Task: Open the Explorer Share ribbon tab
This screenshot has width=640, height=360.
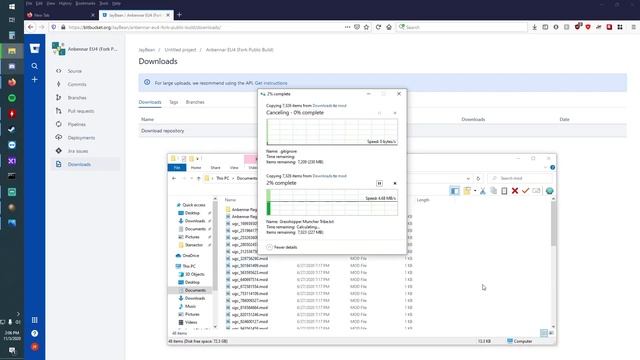Action: (215, 167)
